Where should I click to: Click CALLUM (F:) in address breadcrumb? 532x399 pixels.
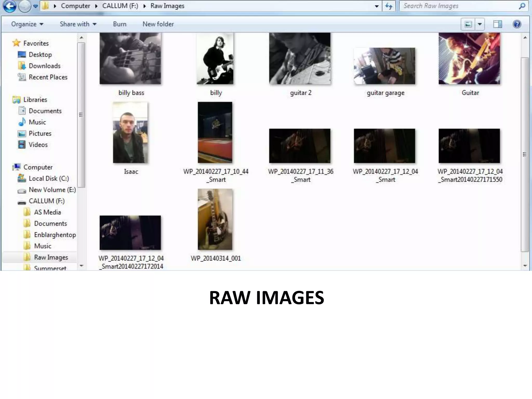[120, 6]
